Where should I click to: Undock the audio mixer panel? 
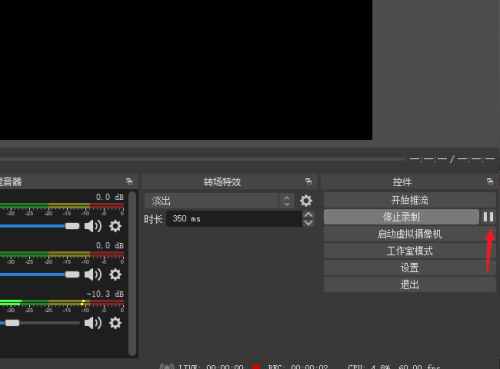(129, 181)
